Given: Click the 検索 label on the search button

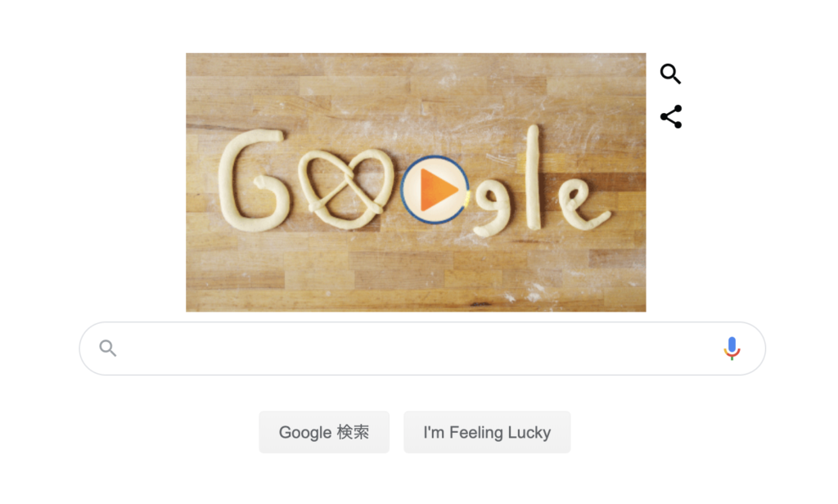Looking at the screenshot, I should (x=353, y=432).
